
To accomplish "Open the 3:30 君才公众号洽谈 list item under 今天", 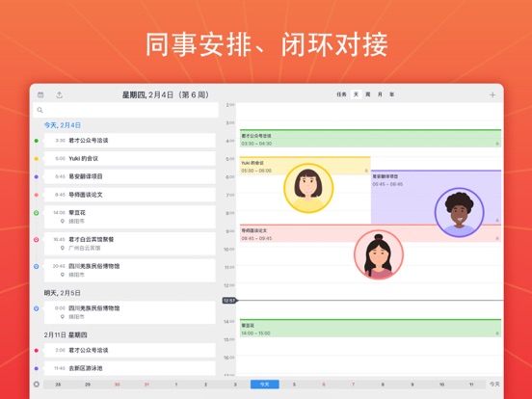I will tap(129, 141).
